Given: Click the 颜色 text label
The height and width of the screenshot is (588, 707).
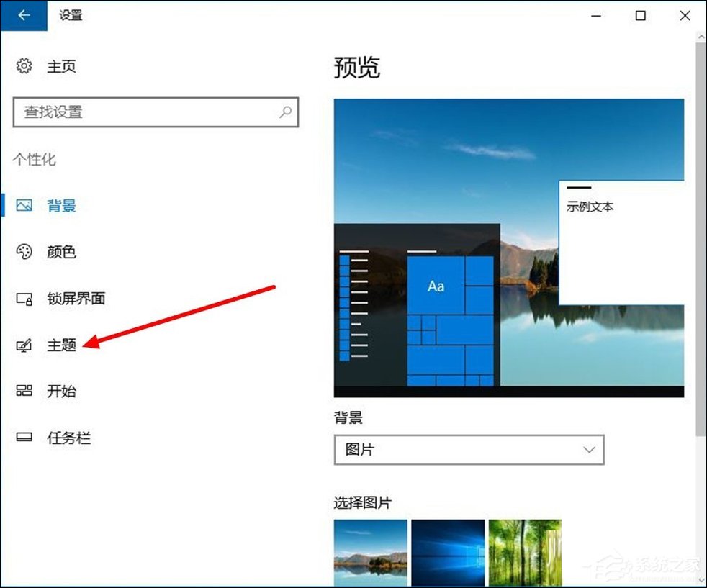Looking at the screenshot, I should pyautogui.click(x=61, y=252).
